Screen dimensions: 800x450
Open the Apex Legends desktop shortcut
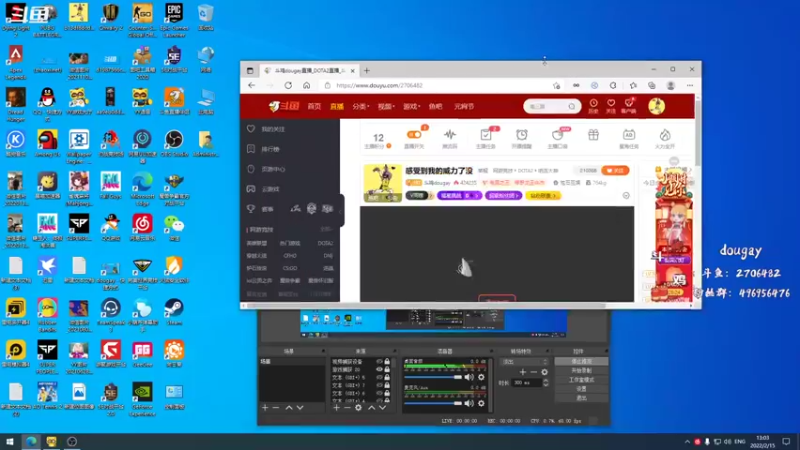tap(15, 60)
